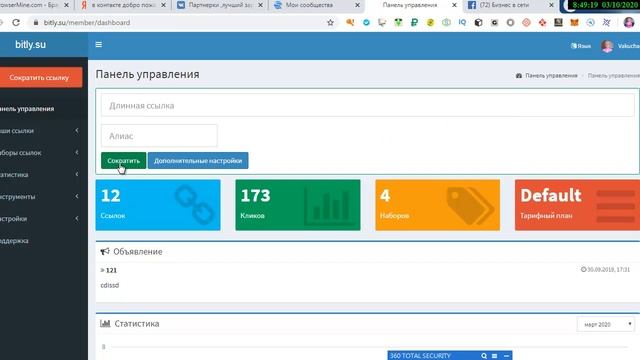Viewport: 640px width, 360px height.
Task: View the site lock security icon
Action: coord(36,23)
